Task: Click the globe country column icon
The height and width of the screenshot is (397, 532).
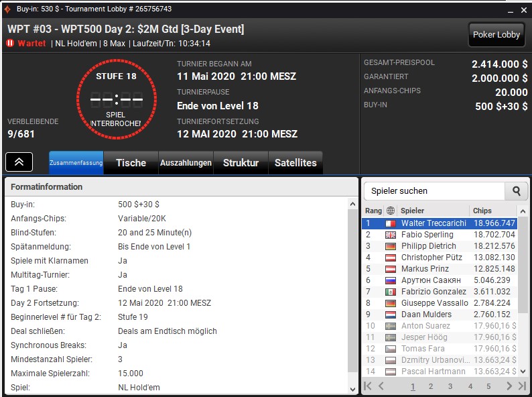Action: point(391,211)
